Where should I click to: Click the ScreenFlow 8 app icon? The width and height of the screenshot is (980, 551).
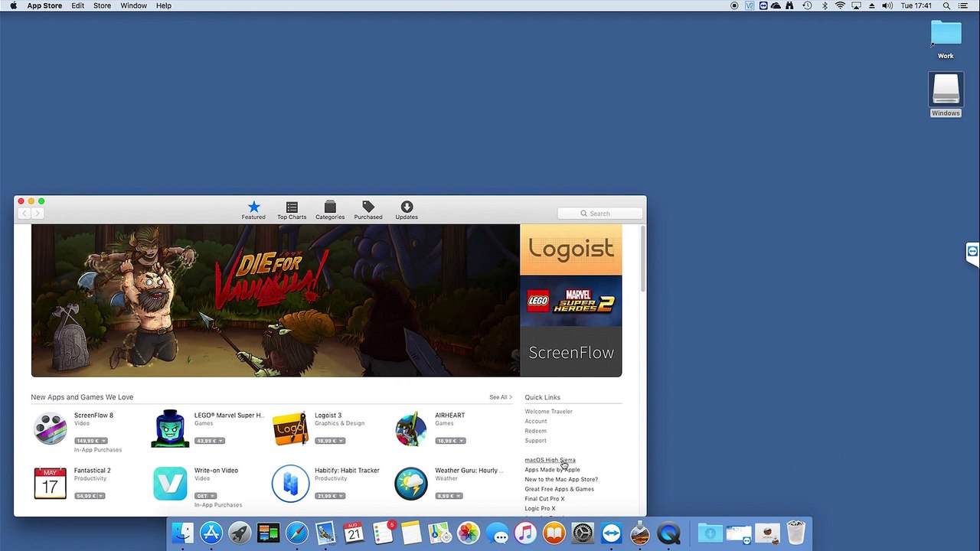(x=50, y=429)
